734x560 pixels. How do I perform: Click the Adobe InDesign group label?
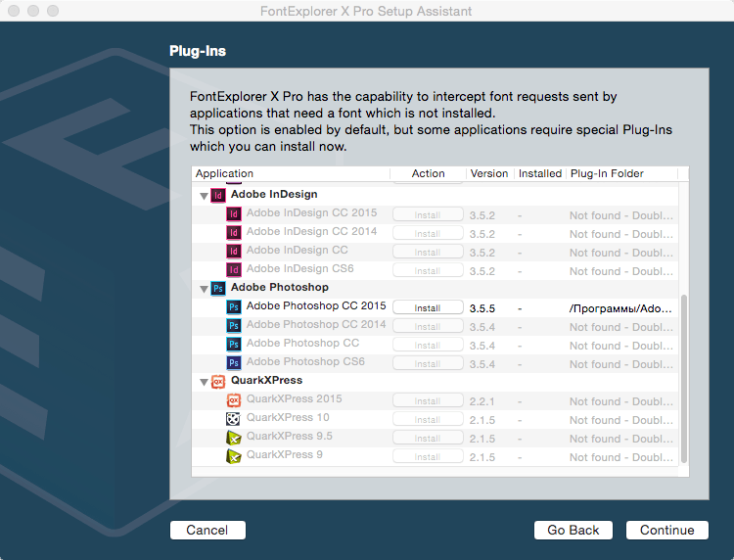tap(274, 194)
